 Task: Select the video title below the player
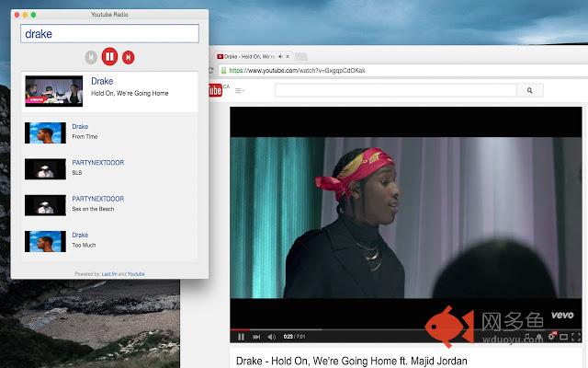click(352, 361)
